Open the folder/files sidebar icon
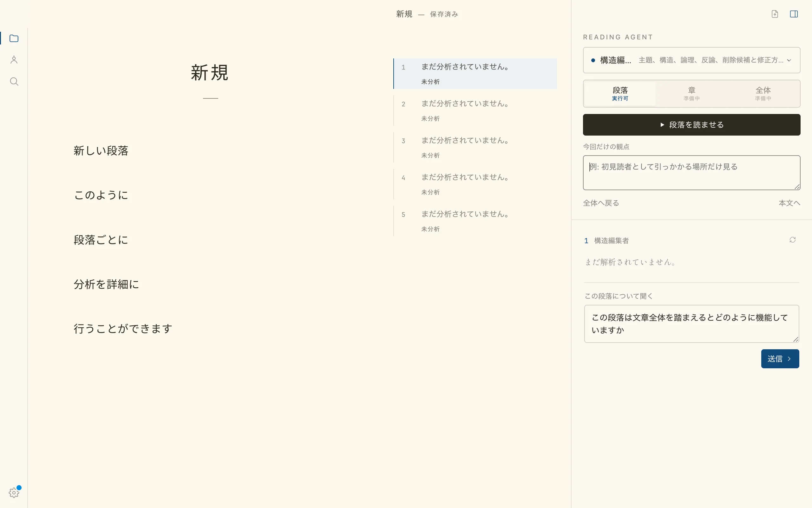The image size is (812, 508). tap(14, 38)
